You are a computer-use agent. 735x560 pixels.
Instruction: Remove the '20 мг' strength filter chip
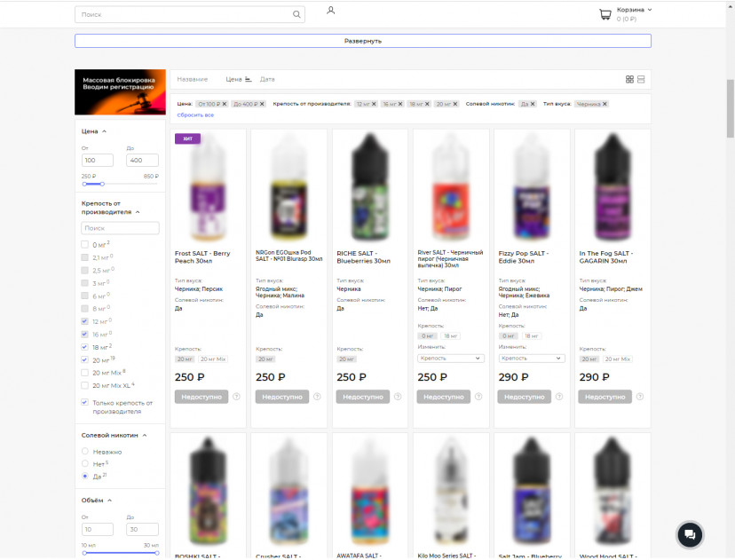click(454, 104)
